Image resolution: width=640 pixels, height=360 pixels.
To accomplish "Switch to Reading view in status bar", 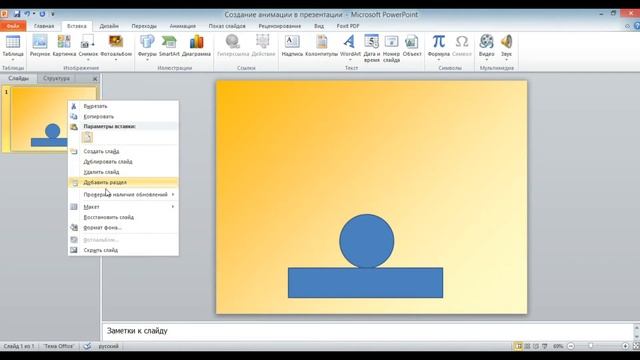I will pyautogui.click(x=536, y=346).
